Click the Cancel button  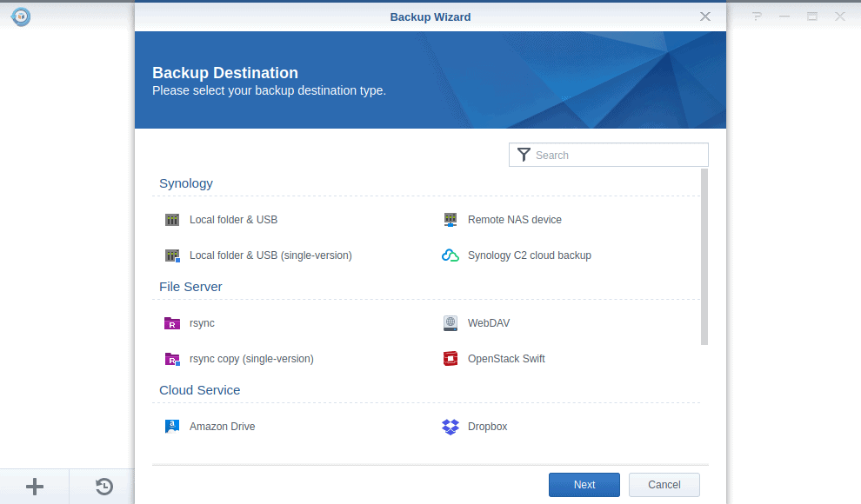click(664, 485)
